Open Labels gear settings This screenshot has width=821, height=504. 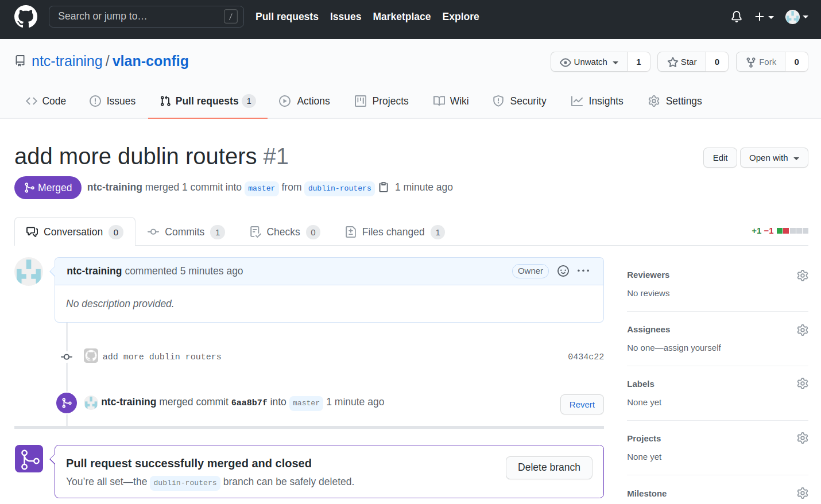[802, 383]
